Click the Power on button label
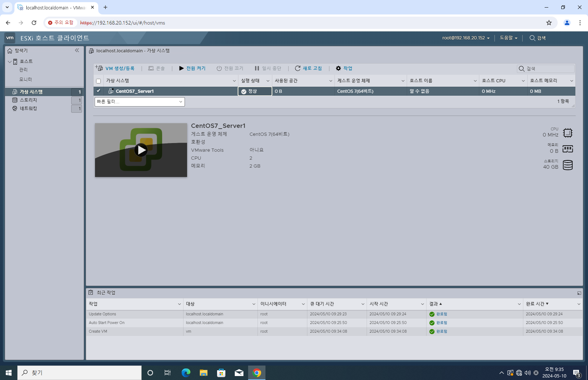Viewport: 588px width, 380px height. 196,68
